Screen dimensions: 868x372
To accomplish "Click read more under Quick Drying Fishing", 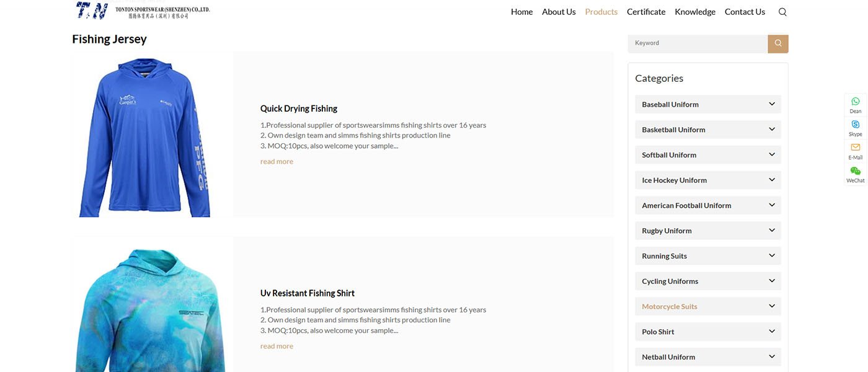I will (x=277, y=162).
